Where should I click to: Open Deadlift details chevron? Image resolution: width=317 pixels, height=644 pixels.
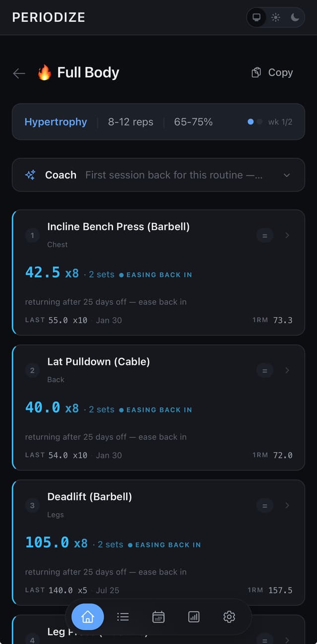[x=287, y=506]
